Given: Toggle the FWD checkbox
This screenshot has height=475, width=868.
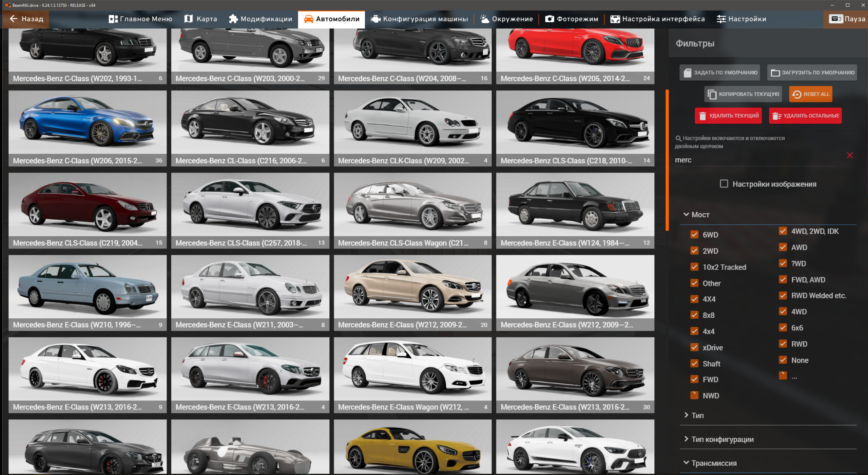Looking at the screenshot, I should pyautogui.click(x=694, y=379).
